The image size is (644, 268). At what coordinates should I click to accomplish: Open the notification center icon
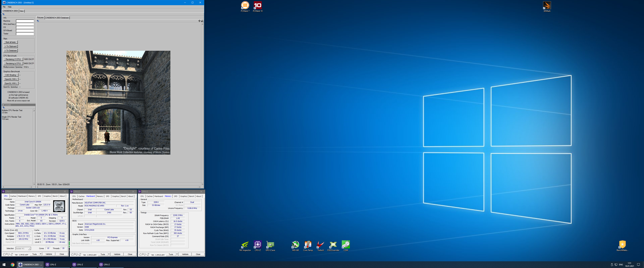(638, 264)
